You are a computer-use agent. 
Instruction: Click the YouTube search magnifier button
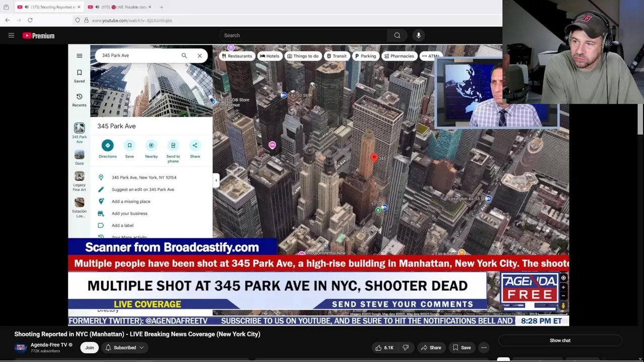pos(397,35)
